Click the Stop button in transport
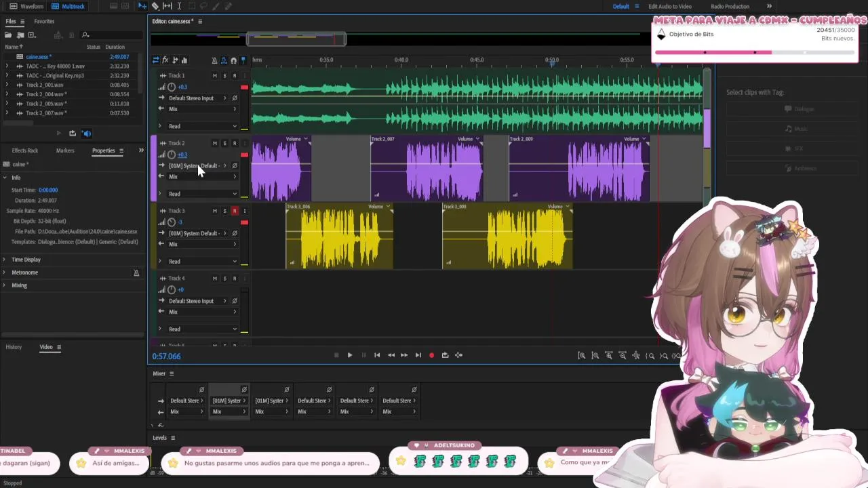Image resolution: width=868 pixels, height=488 pixels. 336,355
